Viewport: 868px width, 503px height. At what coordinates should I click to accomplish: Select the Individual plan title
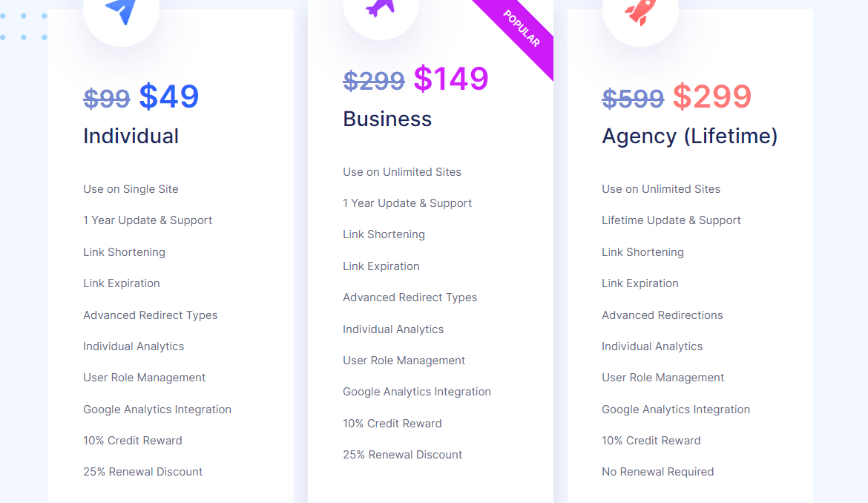point(131,136)
